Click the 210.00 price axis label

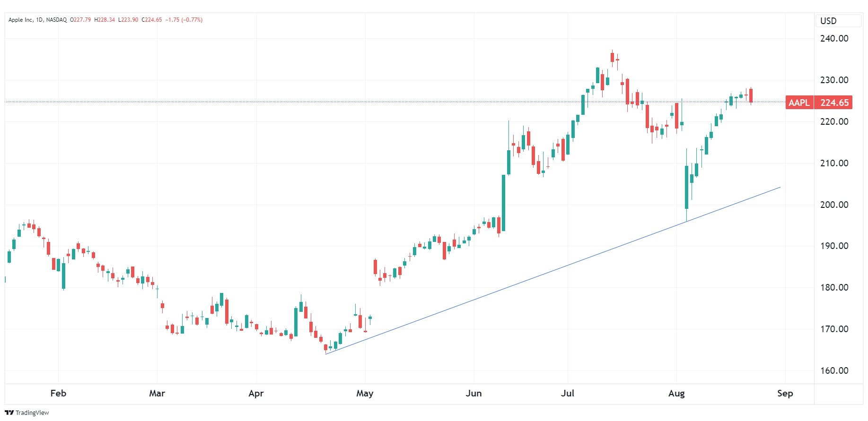point(834,163)
